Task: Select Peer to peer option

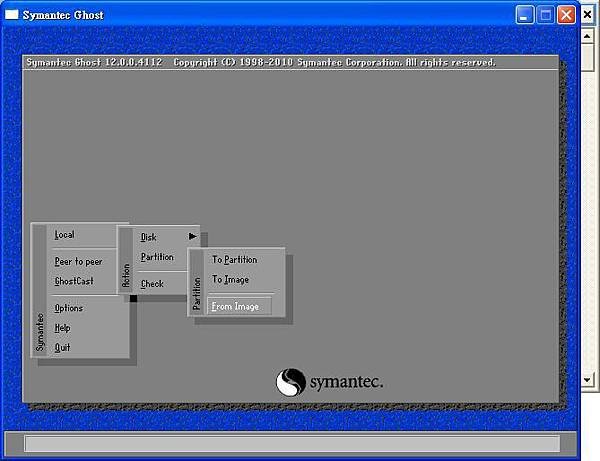Action: pos(78,262)
